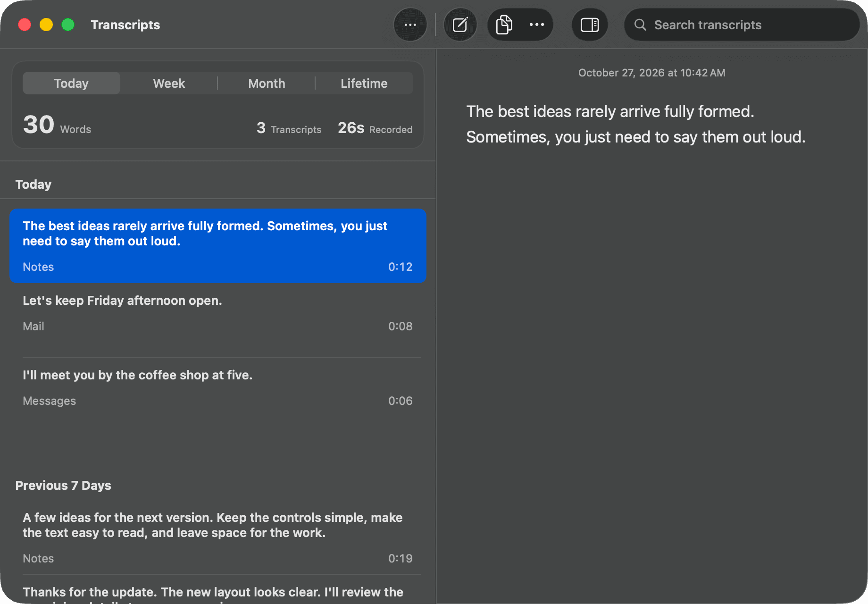Image resolution: width=868 pixels, height=604 pixels.
Task: Select the 'best ideas rarely arrive' transcript
Action: tap(218, 246)
